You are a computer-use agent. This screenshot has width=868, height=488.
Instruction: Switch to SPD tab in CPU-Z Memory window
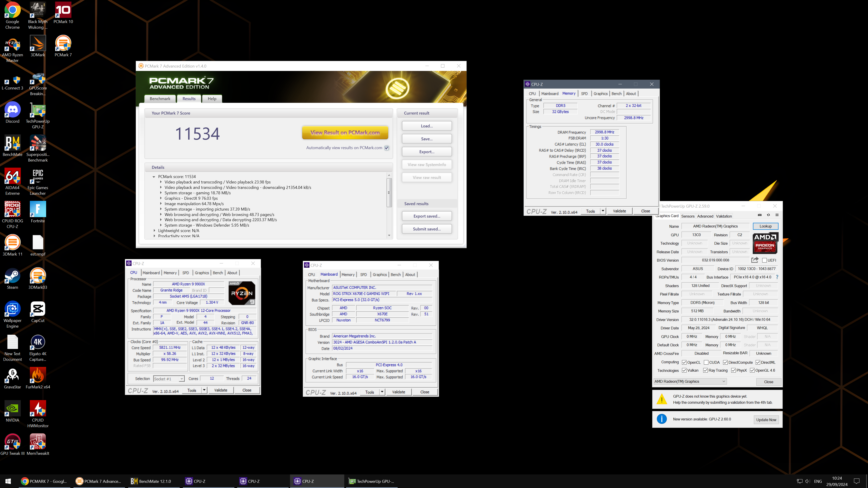[584, 94]
